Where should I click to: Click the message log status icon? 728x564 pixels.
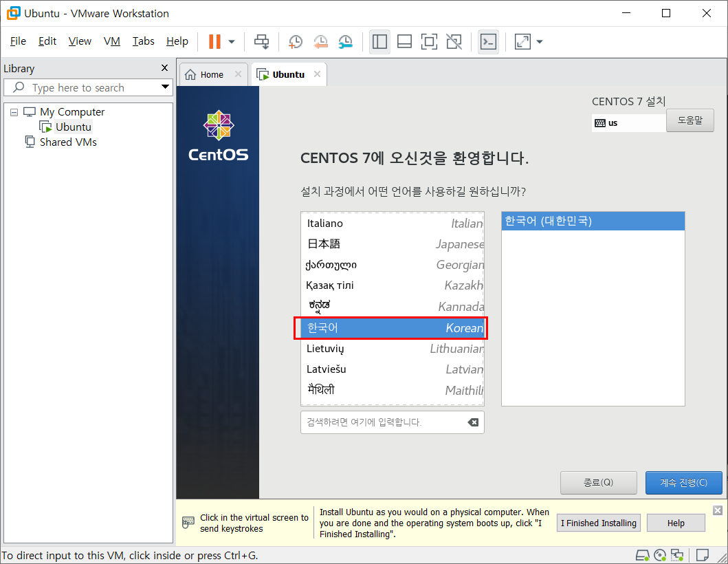pyautogui.click(x=703, y=555)
